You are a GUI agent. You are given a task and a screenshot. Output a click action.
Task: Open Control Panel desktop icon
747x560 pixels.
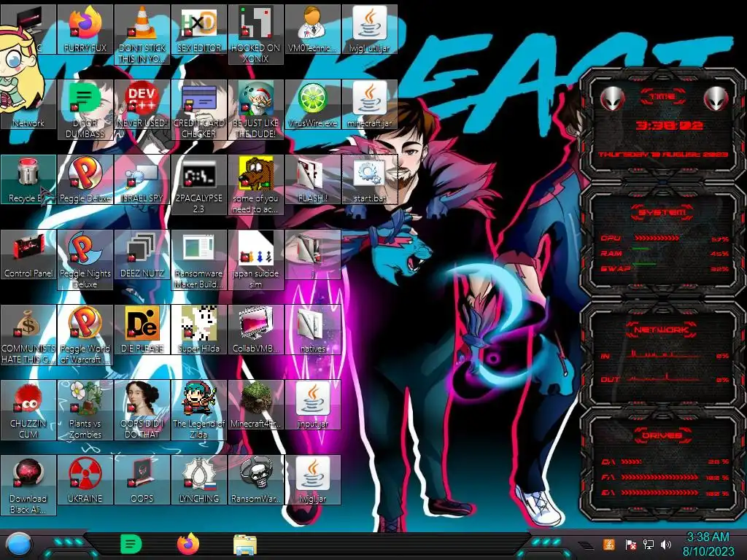pos(28,254)
